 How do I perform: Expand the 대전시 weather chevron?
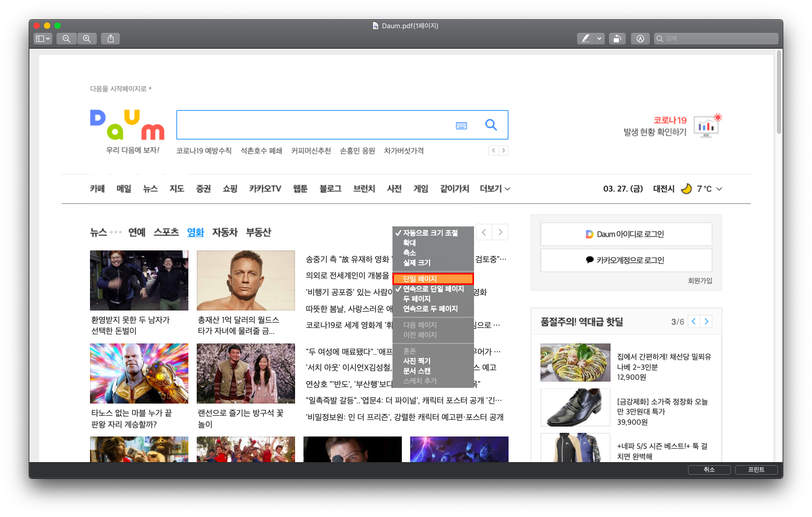click(719, 189)
